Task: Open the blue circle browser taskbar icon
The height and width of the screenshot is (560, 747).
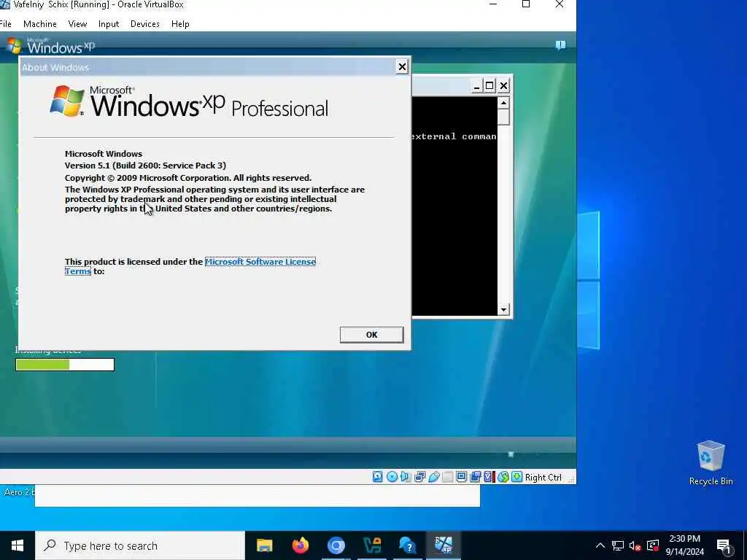Action: pos(336,545)
